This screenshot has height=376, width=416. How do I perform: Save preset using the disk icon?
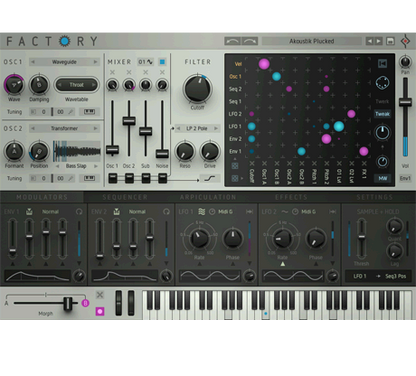point(390,41)
